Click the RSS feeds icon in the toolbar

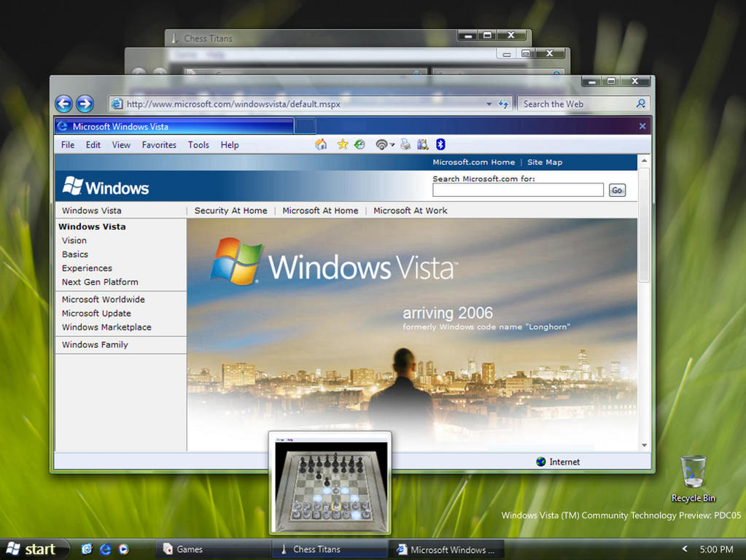point(381,144)
